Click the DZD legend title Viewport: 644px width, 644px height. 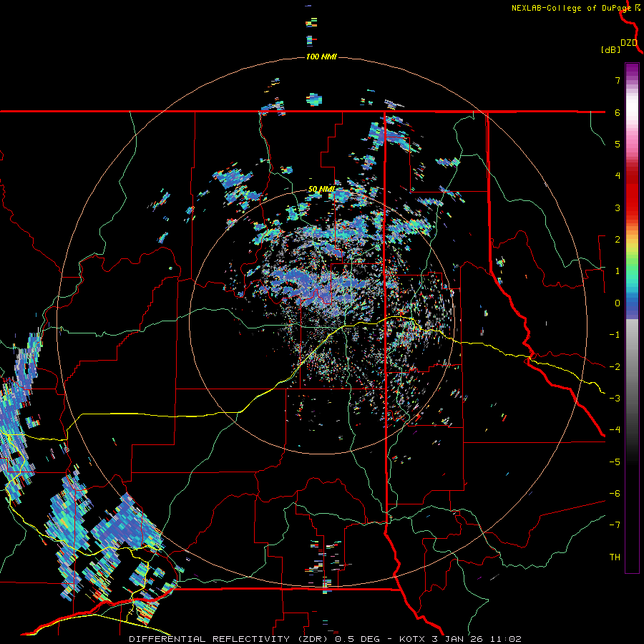pyautogui.click(x=629, y=43)
